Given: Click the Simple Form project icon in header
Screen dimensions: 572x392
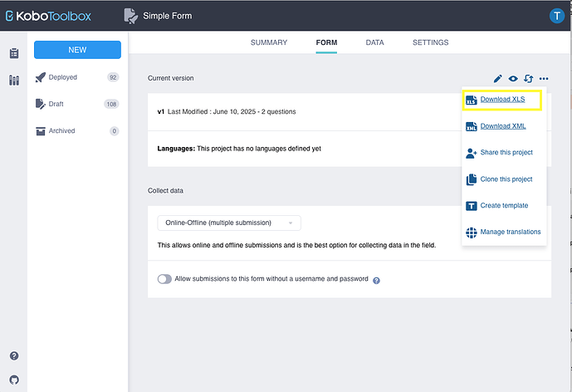Looking at the screenshot, I should 130,16.
